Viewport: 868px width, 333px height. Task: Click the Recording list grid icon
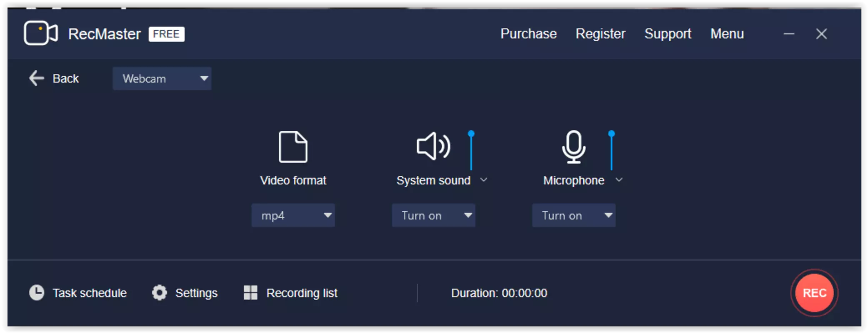coord(250,293)
